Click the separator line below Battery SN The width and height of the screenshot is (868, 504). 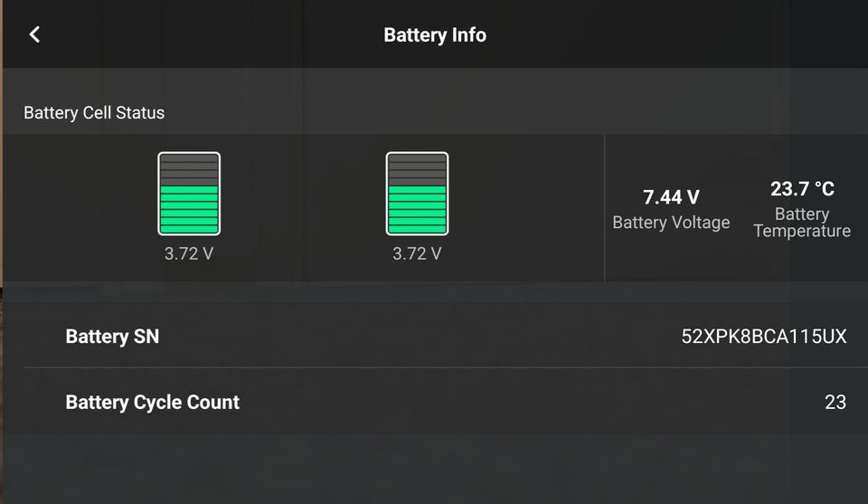434,367
